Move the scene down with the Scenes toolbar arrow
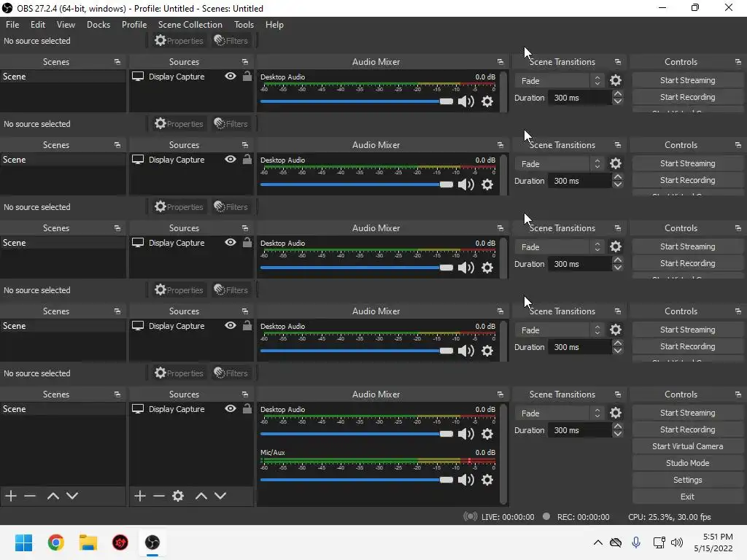The image size is (747, 560). (x=72, y=496)
